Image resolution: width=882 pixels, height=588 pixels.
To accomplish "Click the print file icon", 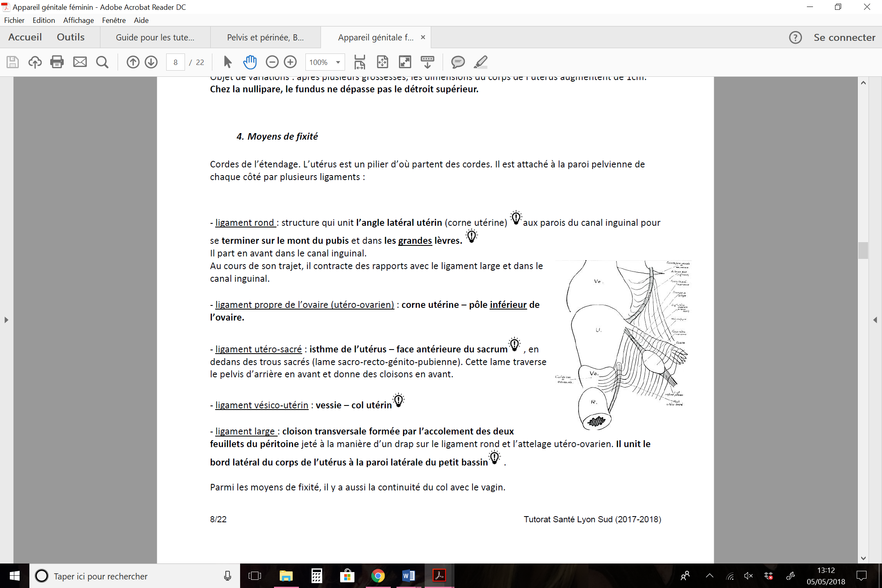I will coord(57,62).
